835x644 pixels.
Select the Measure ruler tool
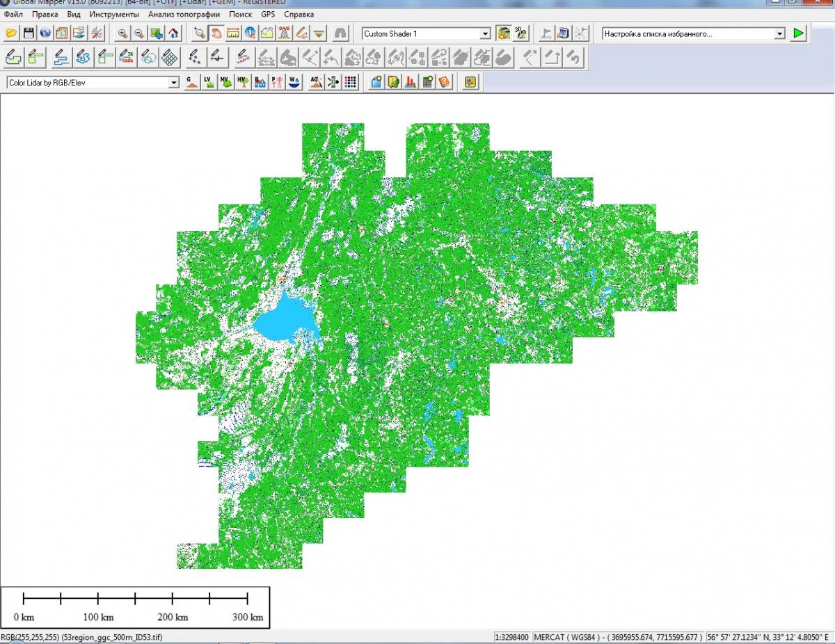coord(233,33)
